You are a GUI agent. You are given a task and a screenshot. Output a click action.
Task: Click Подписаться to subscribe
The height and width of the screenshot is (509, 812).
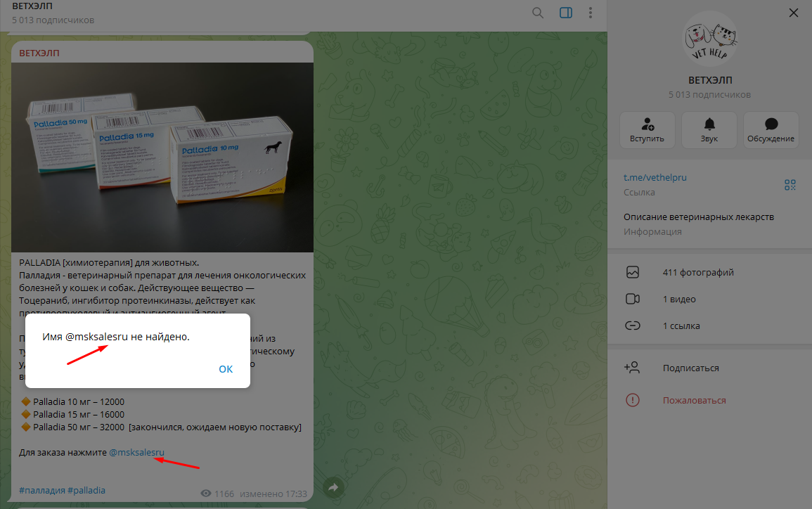coord(709,368)
